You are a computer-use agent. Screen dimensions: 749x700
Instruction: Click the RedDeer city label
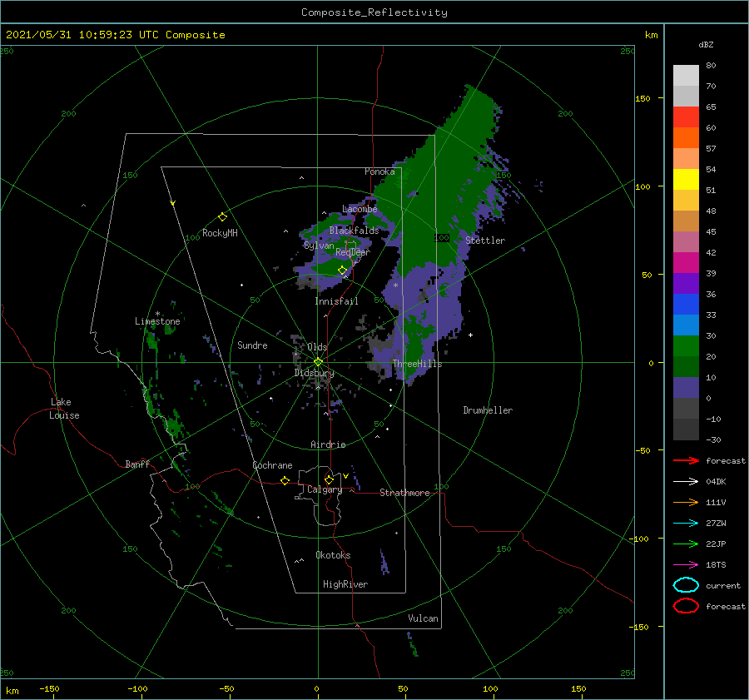tap(353, 252)
